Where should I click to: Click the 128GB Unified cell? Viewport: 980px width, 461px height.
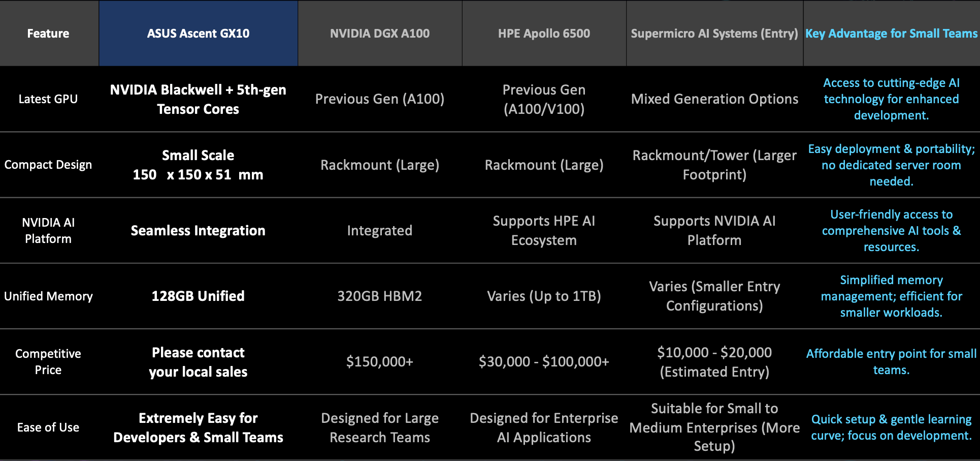[198, 296]
